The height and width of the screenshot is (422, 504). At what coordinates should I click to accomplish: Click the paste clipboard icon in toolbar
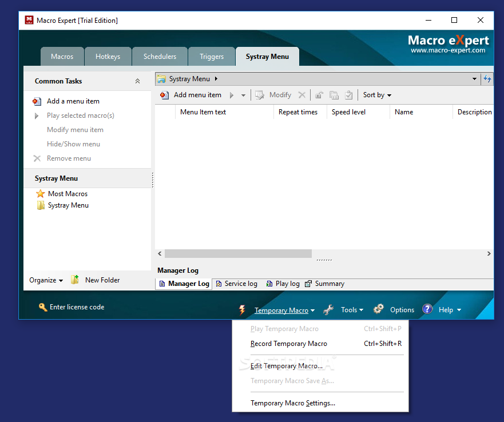pyautogui.click(x=349, y=95)
